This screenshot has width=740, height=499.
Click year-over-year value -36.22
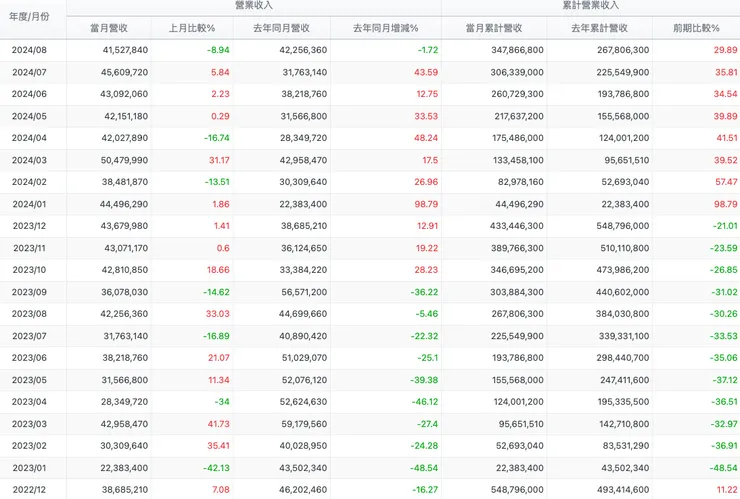click(x=424, y=292)
